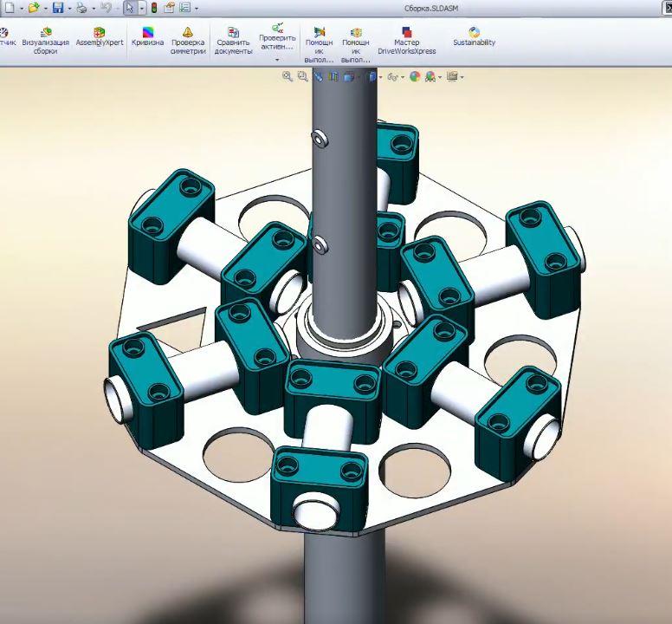
Task: Click the Save icon in quick access toolbar
Action: (57, 8)
